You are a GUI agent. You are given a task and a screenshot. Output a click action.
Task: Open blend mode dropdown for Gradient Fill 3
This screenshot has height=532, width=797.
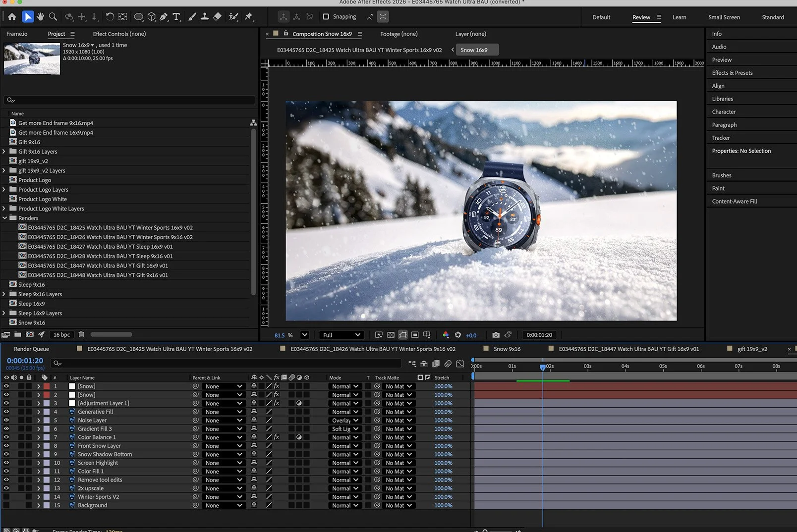(x=345, y=429)
